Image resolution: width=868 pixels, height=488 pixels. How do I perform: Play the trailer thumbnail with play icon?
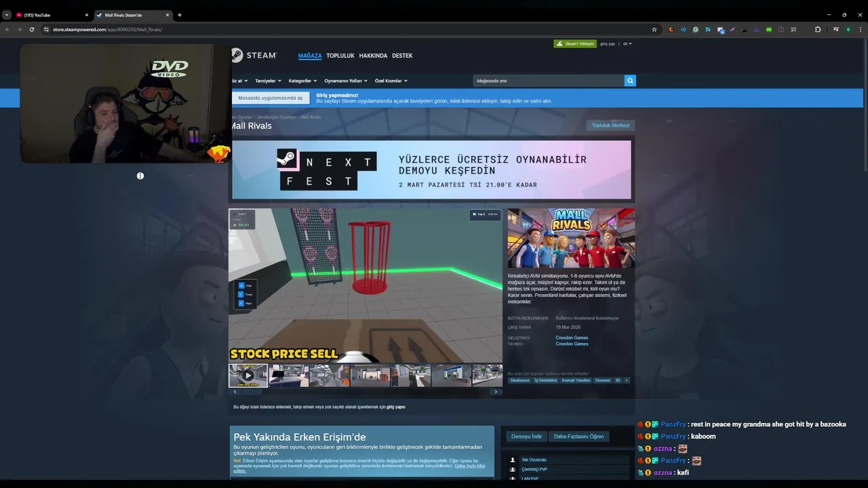tap(248, 375)
